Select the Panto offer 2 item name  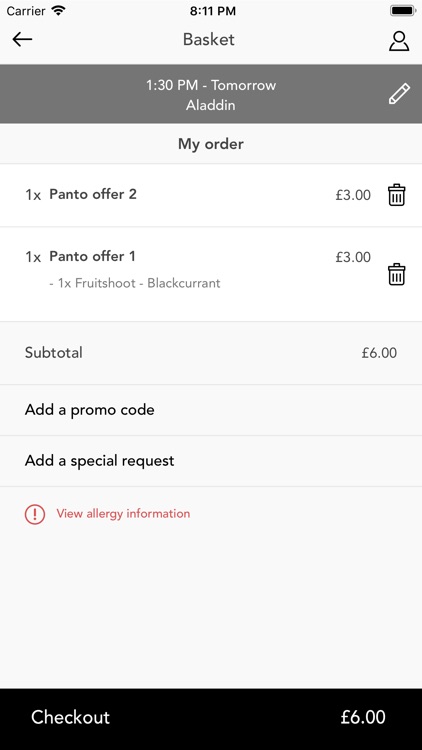coord(93,194)
